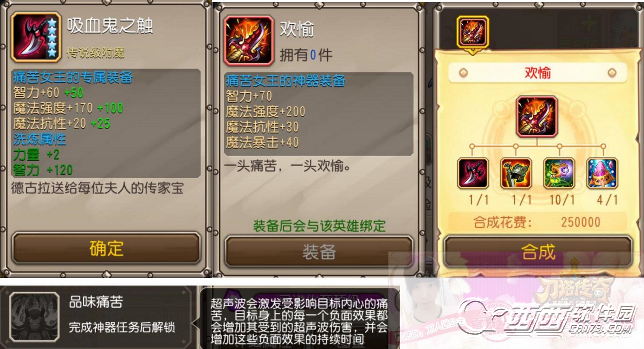Click the large 欢愉 icon in synthesis tree
This screenshot has height=349, width=644.
click(537, 116)
